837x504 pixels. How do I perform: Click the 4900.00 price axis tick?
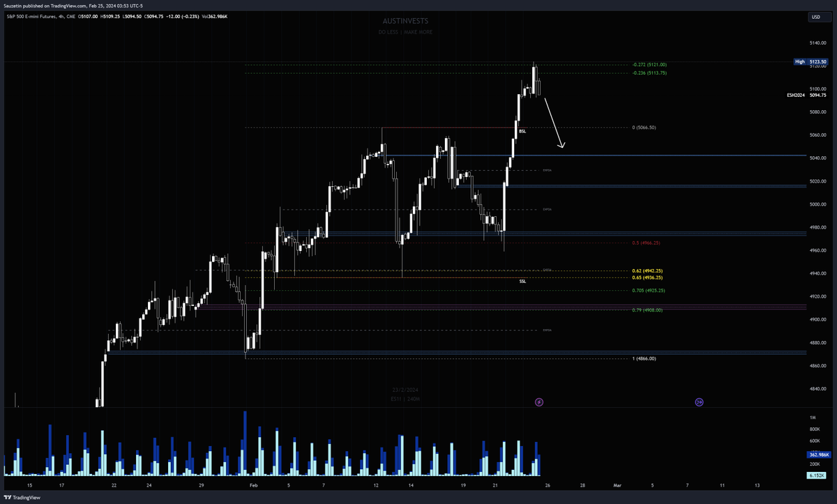(817, 320)
